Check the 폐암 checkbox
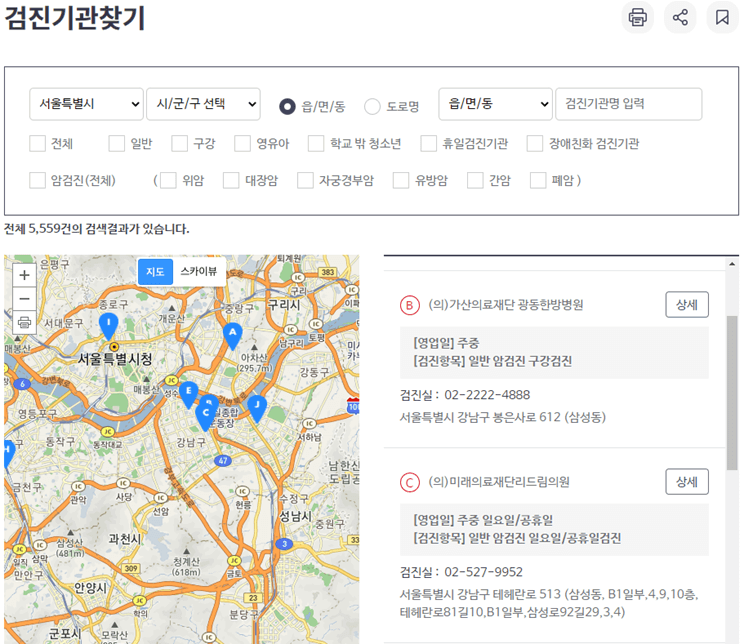 click(538, 180)
